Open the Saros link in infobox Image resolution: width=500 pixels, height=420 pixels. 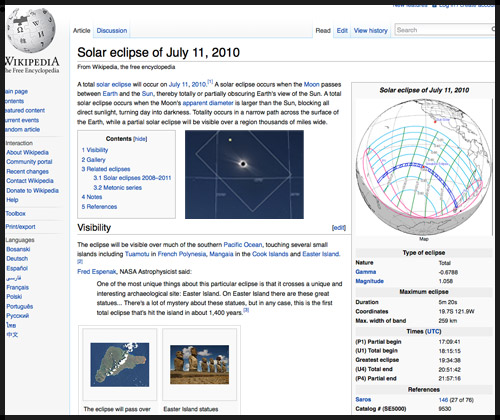coord(363,399)
